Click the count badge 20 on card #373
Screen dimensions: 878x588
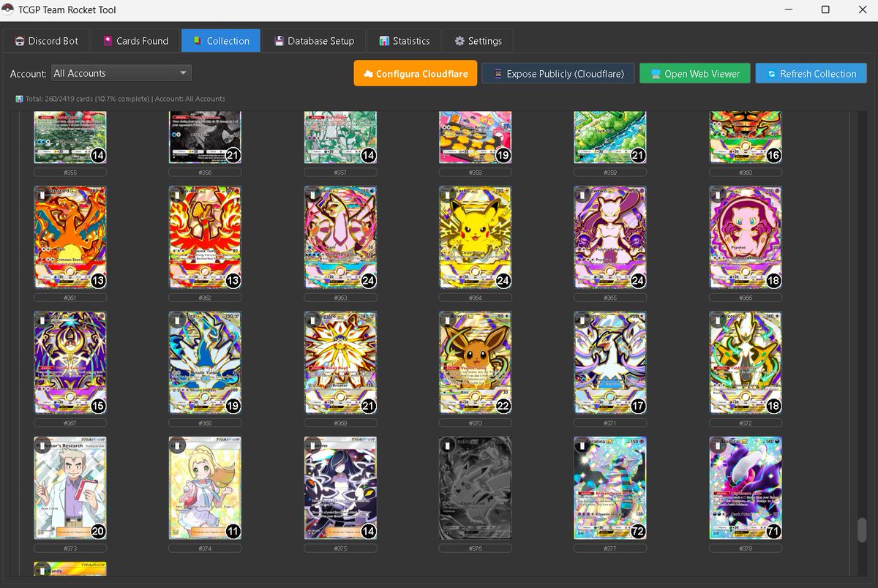pyautogui.click(x=98, y=532)
